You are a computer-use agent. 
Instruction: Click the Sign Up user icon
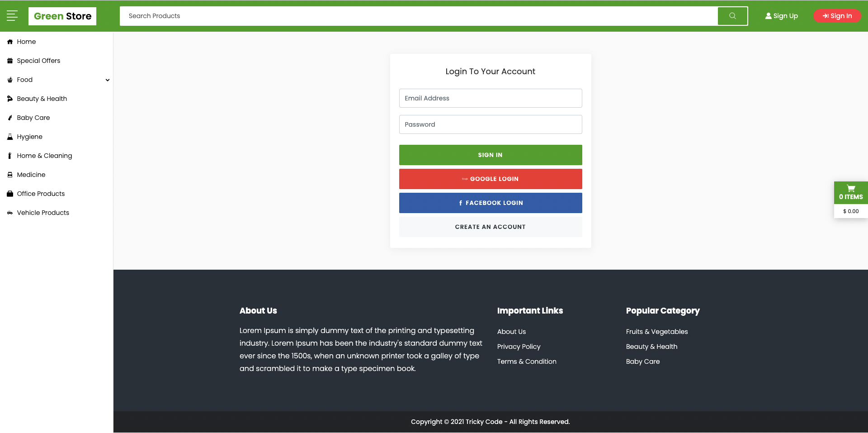[x=768, y=16]
